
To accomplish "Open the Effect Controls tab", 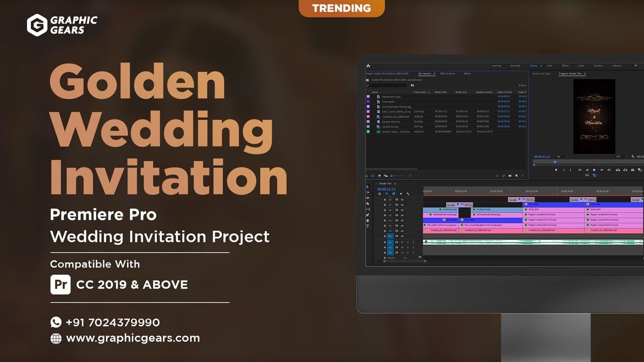I will click(448, 74).
